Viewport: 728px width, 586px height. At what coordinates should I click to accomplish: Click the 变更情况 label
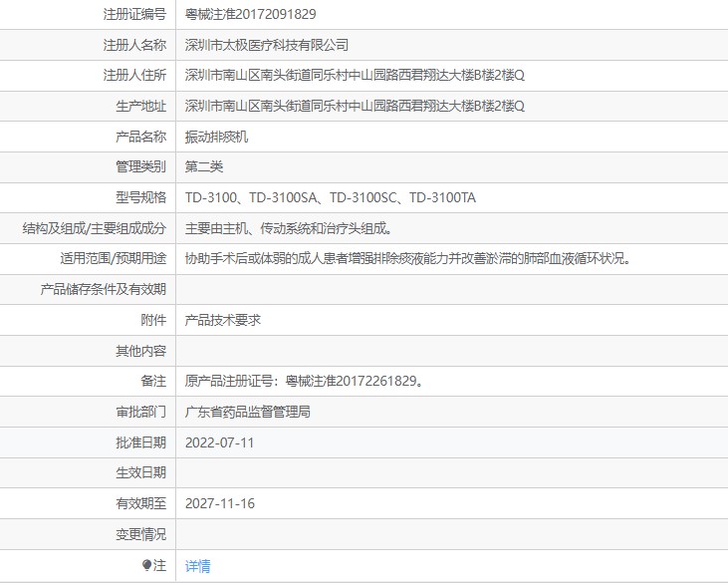[141, 534]
